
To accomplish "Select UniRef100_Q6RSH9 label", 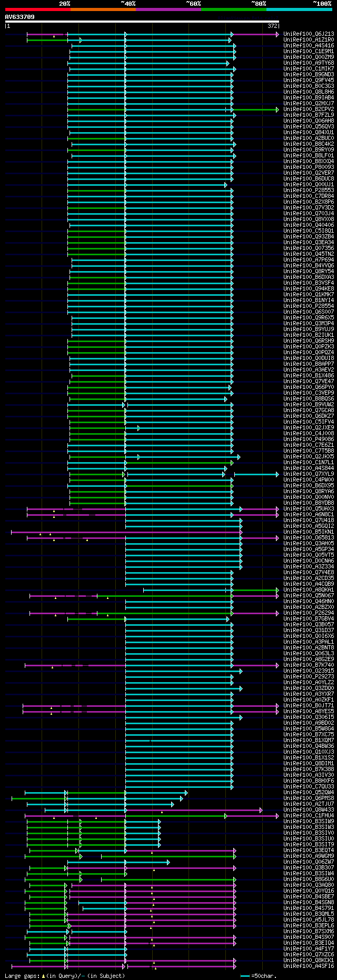I will (309, 341).
